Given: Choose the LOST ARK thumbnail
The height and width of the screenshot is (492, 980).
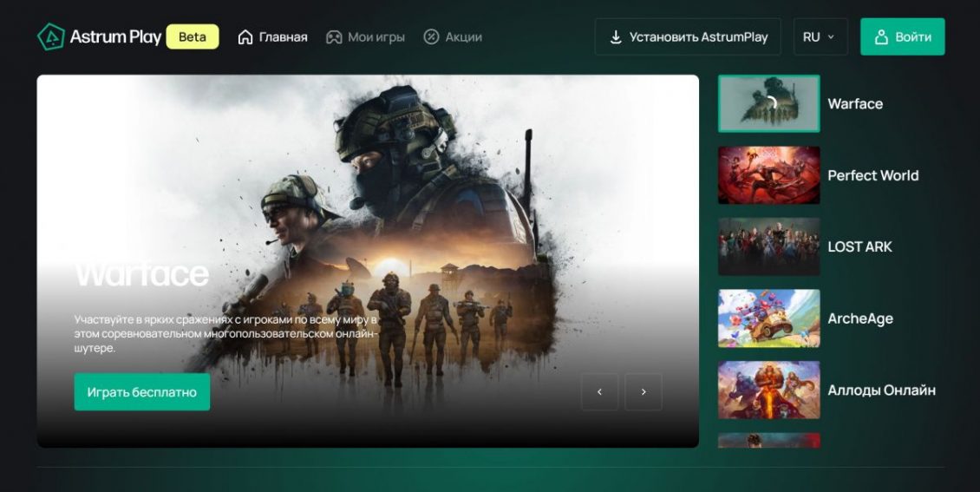Looking at the screenshot, I should (768, 246).
